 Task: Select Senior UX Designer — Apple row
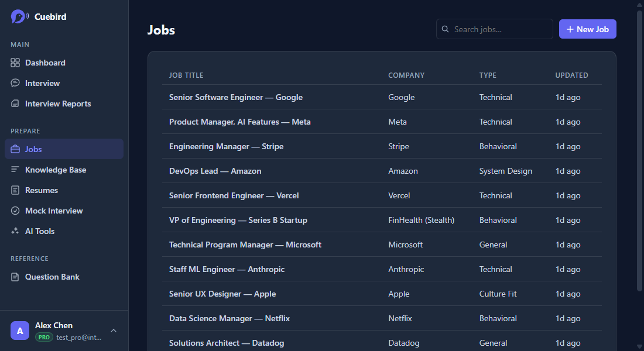(x=382, y=294)
